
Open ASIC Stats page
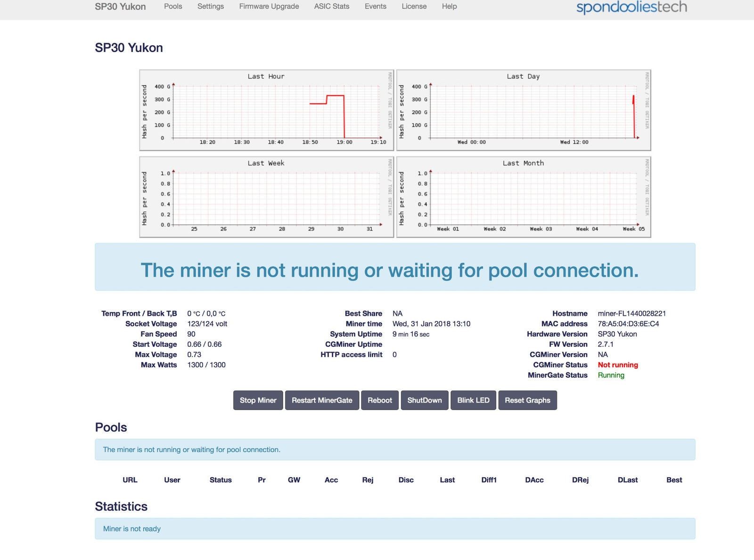(x=332, y=6)
